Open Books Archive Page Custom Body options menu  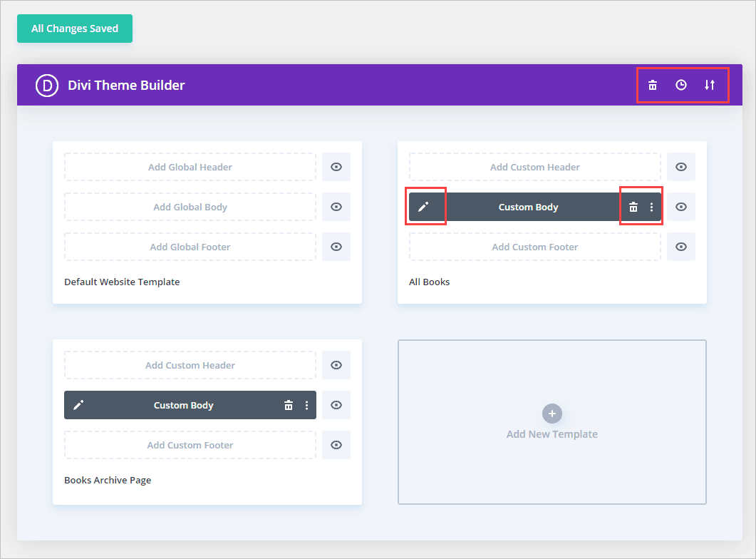click(x=306, y=405)
